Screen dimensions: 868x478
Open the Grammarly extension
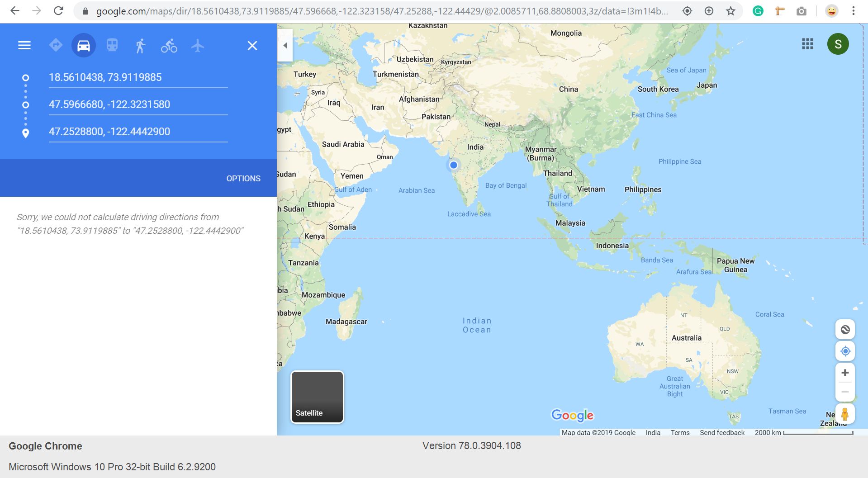(x=758, y=11)
